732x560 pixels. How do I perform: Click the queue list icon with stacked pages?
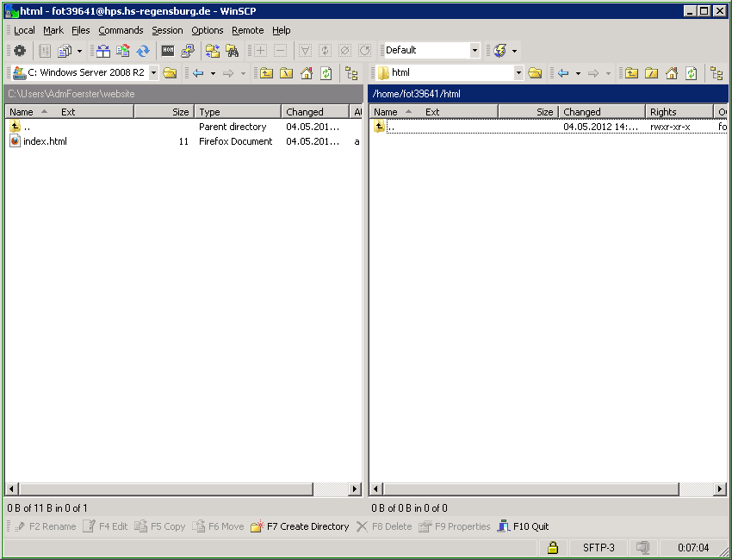pyautogui.click(x=65, y=51)
